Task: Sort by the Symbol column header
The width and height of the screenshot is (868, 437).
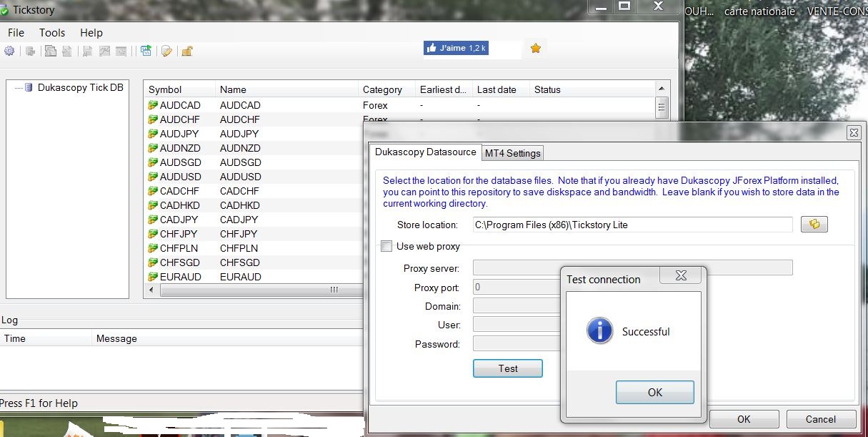Action: point(179,89)
